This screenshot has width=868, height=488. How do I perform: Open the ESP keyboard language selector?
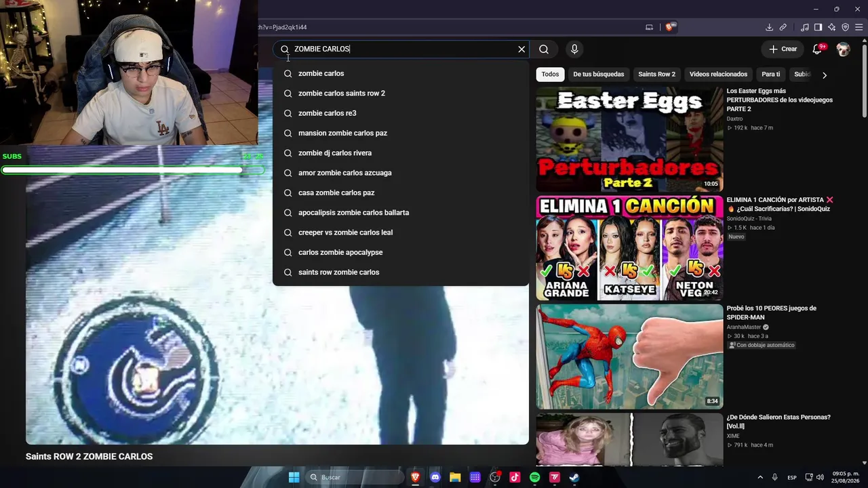792,478
